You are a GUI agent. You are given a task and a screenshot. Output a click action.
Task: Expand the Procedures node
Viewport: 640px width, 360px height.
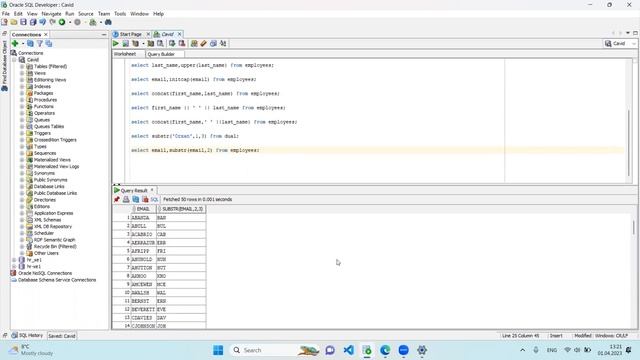click(x=22, y=100)
